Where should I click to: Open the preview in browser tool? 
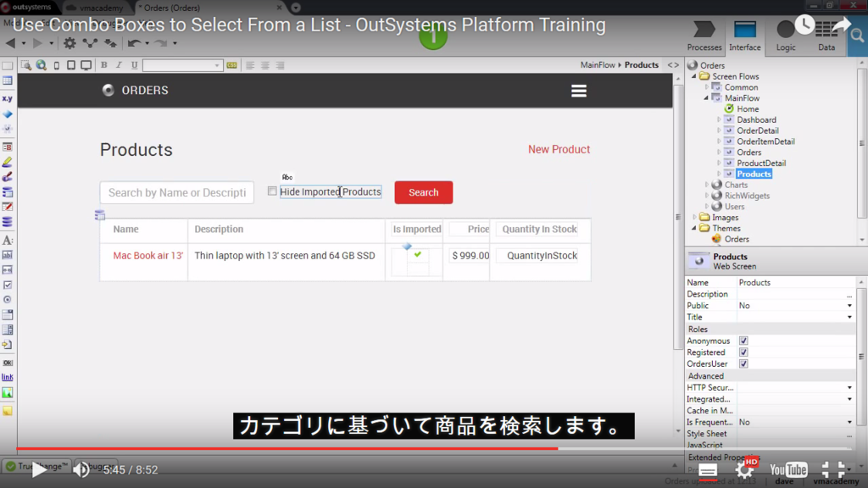pos(41,65)
